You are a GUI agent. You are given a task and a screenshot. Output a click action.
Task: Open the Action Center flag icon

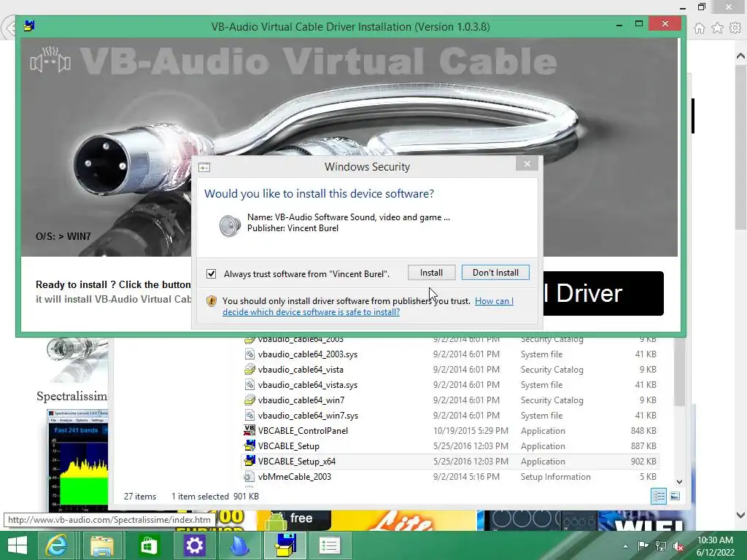click(642, 546)
